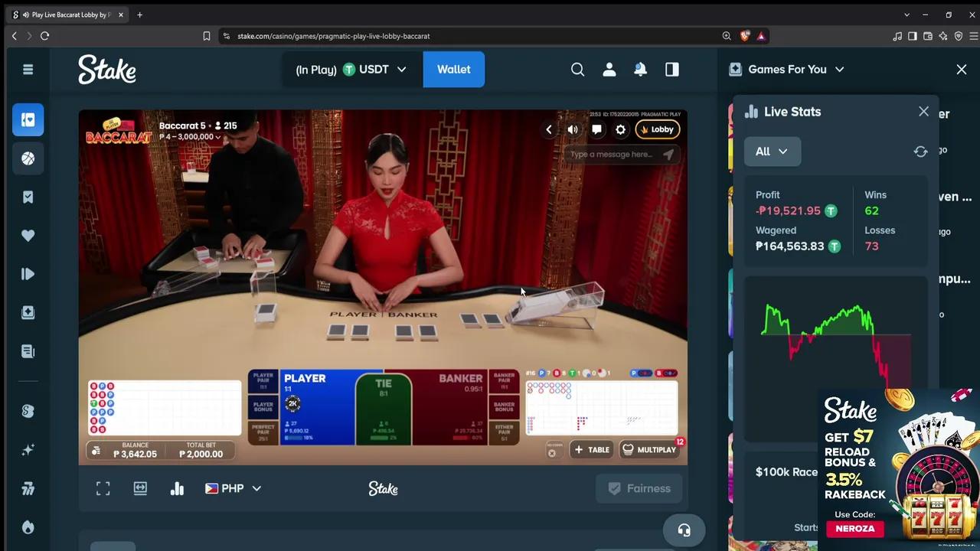The image size is (980, 551).
Task: Open browser zoom magnifier in address bar
Action: pyautogui.click(x=727, y=36)
